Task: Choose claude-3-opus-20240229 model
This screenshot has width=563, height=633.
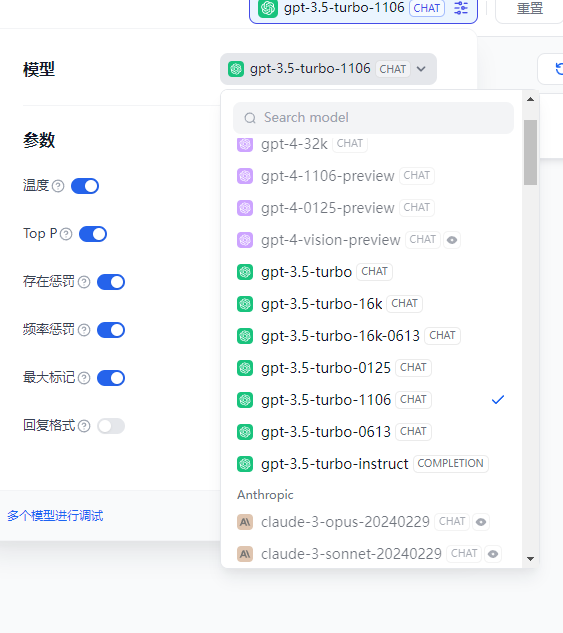Action: pyautogui.click(x=371, y=522)
